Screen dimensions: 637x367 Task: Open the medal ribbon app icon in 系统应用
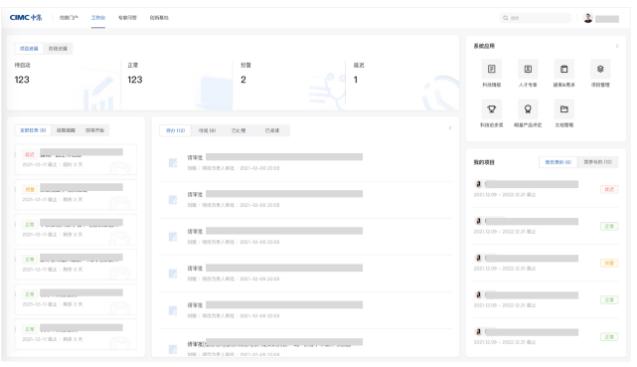click(x=528, y=109)
